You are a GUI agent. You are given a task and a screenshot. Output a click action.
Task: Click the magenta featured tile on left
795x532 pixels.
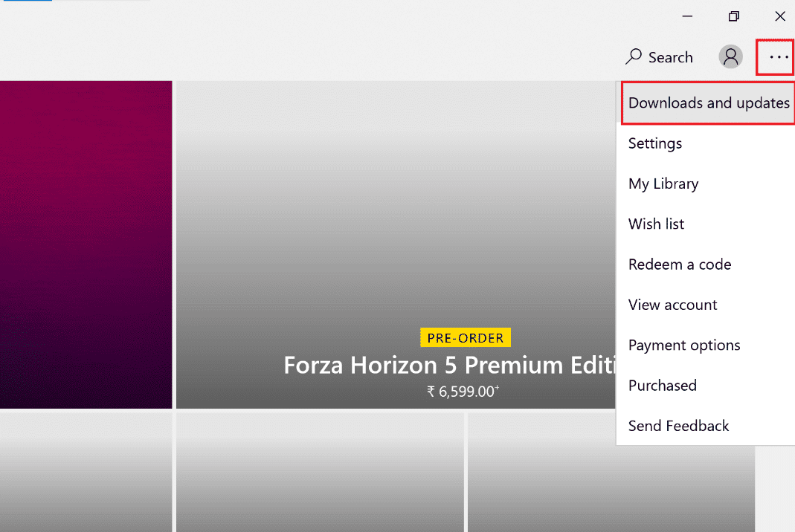pyautogui.click(x=86, y=245)
